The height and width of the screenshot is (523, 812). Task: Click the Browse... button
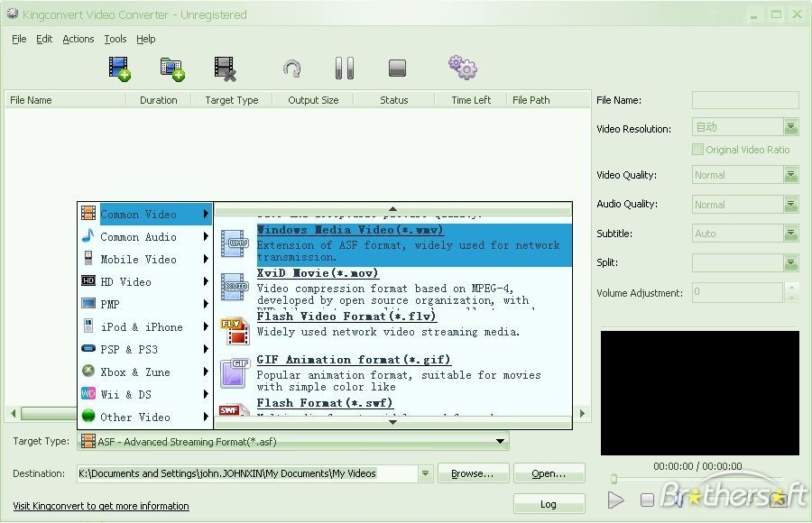(x=474, y=473)
